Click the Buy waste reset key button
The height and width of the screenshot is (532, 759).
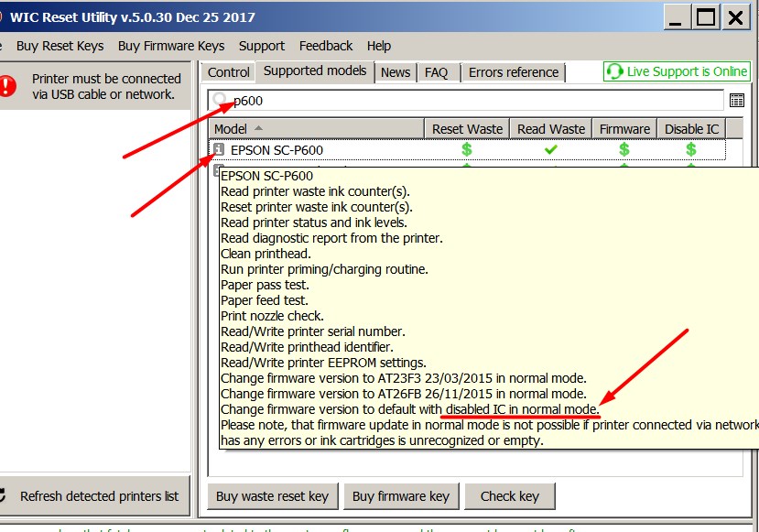(273, 496)
